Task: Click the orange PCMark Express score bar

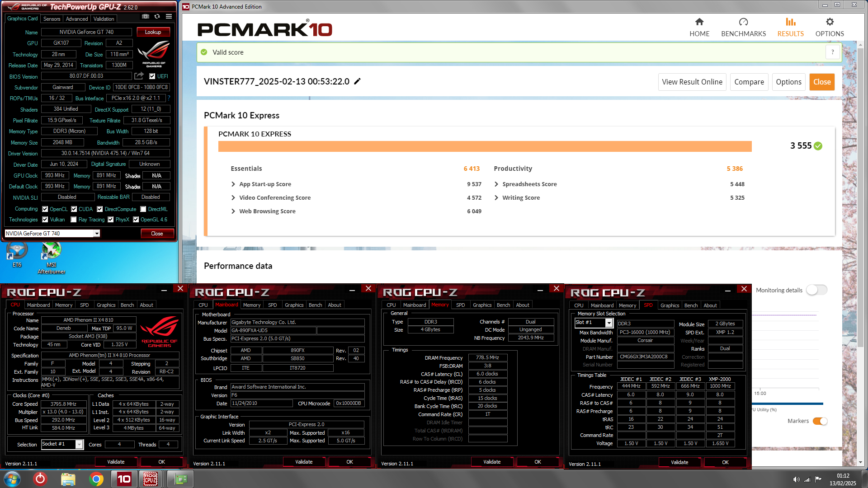Action: click(x=485, y=146)
